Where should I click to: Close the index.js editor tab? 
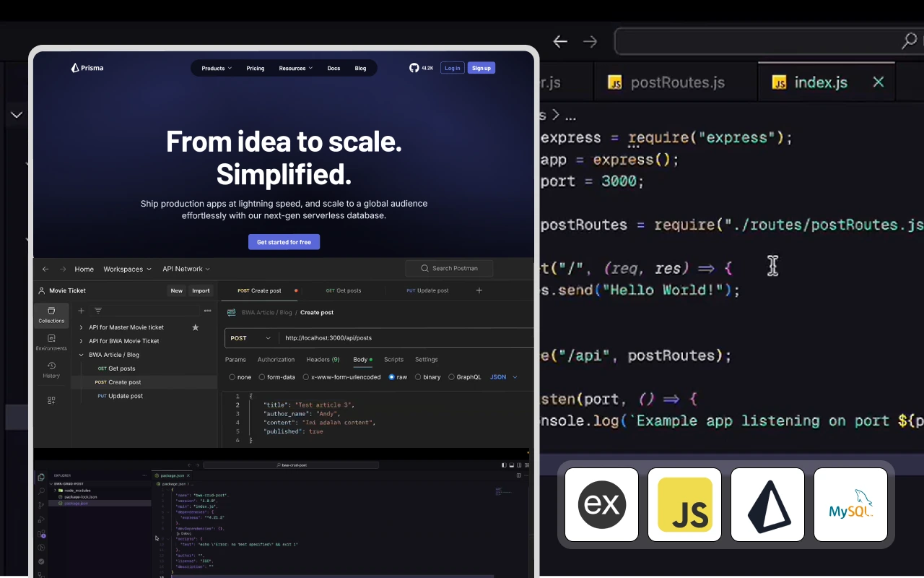(878, 82)
